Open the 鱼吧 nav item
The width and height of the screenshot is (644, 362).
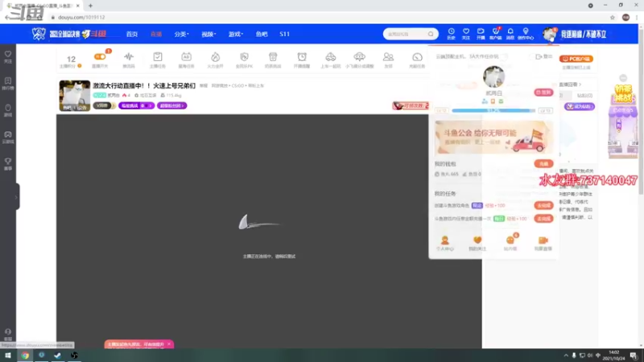coord(261,34)
